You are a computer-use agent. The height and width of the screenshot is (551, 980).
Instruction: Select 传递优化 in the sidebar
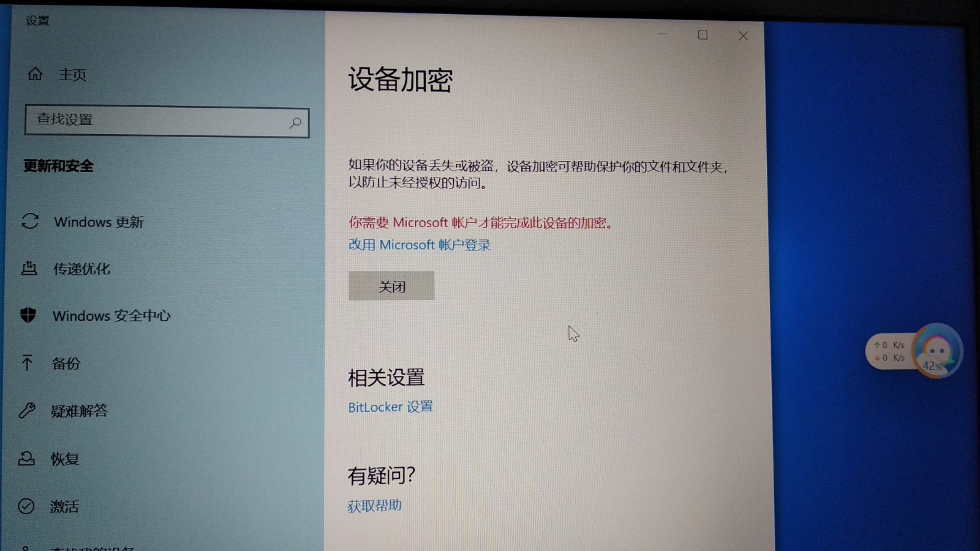pos(81,269)
